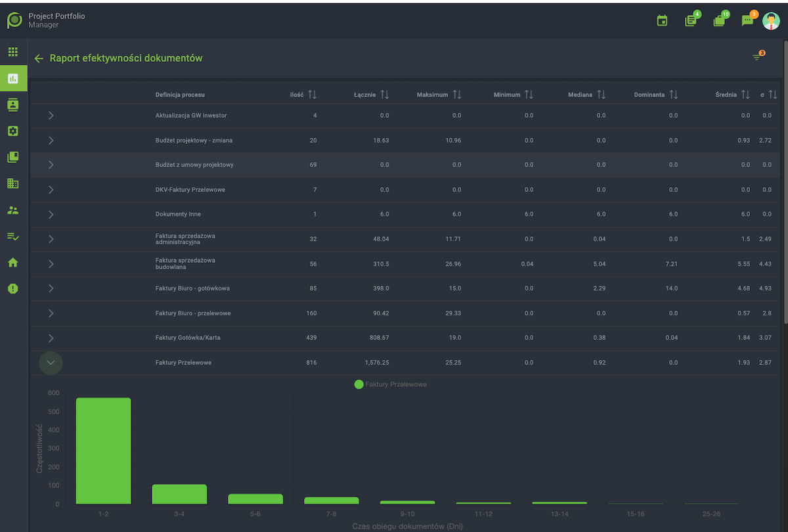Open the filter icon with badge 3
788x532 pixels.
[x=757, y=58]
